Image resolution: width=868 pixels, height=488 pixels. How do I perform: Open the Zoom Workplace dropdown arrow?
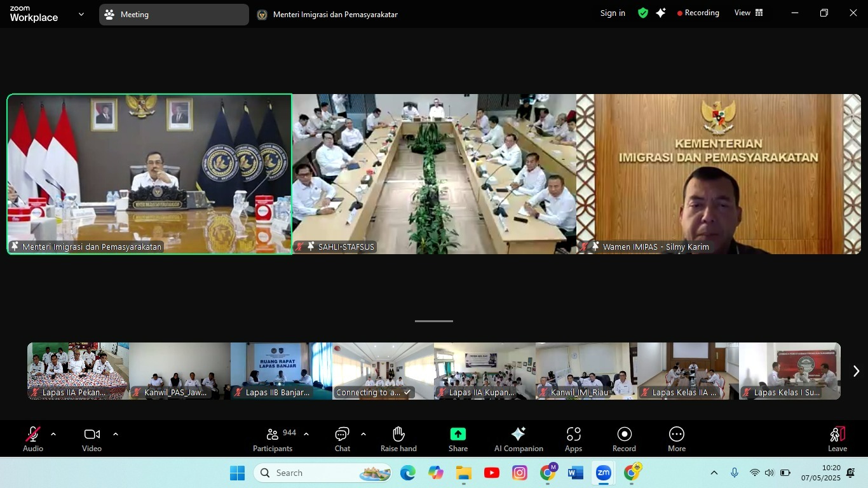click(81, 14)
